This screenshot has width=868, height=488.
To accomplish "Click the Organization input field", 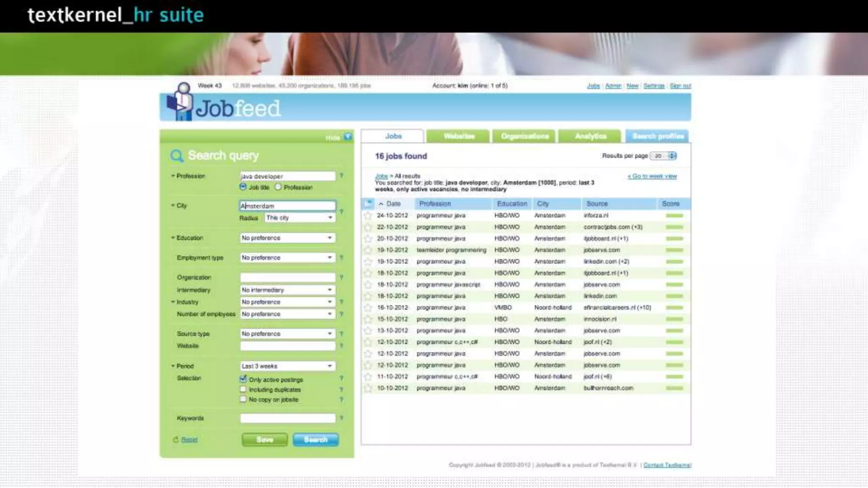I will click(x=287, y=277).
